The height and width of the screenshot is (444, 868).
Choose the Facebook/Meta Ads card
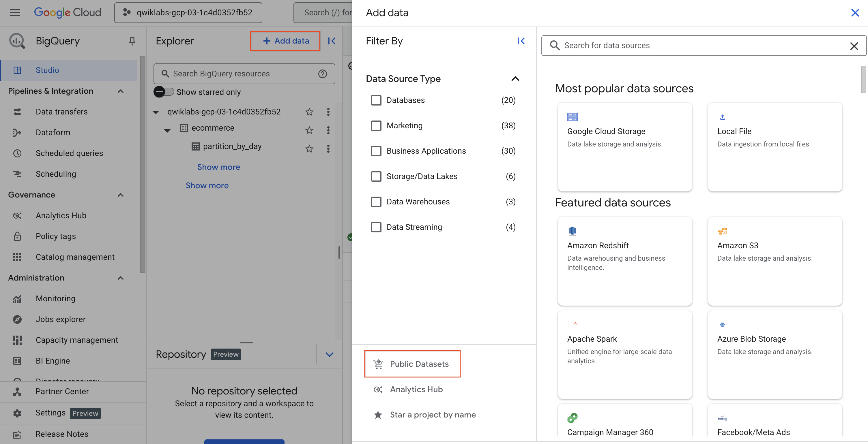pos(775,421)
